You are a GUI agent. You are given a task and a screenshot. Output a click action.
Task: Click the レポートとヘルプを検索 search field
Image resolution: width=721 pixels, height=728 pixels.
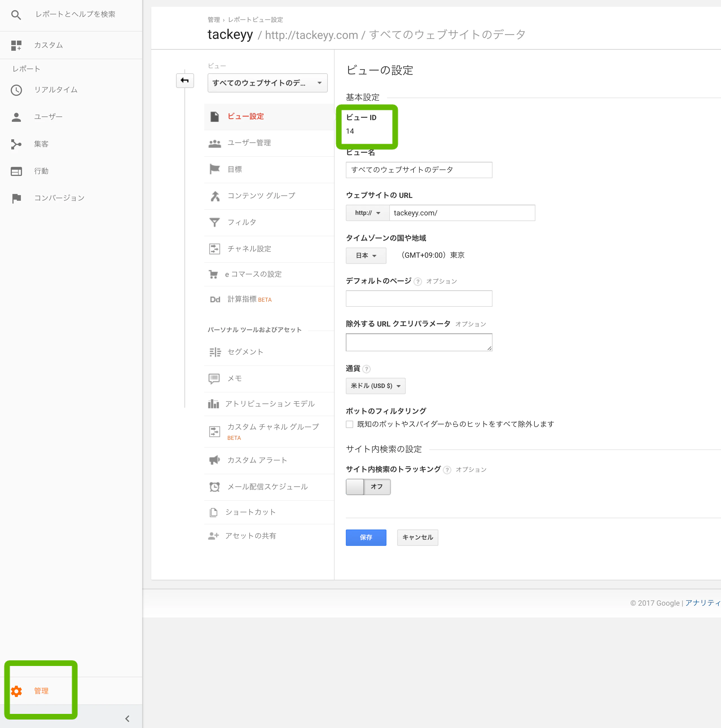click(x=75, y=14)
